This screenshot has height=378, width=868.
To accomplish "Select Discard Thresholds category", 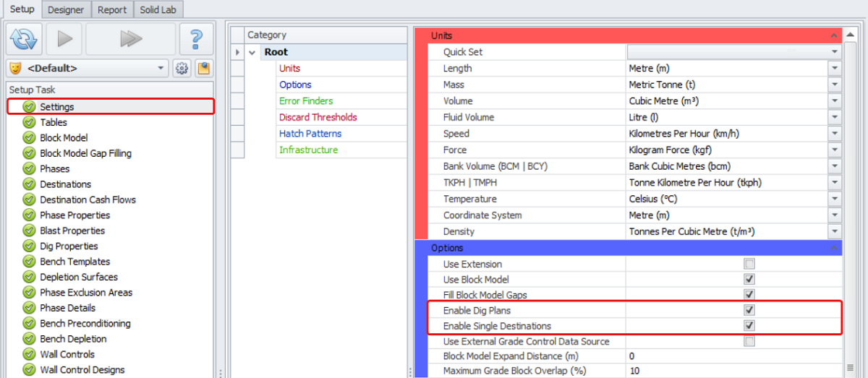I will [318, 117].
